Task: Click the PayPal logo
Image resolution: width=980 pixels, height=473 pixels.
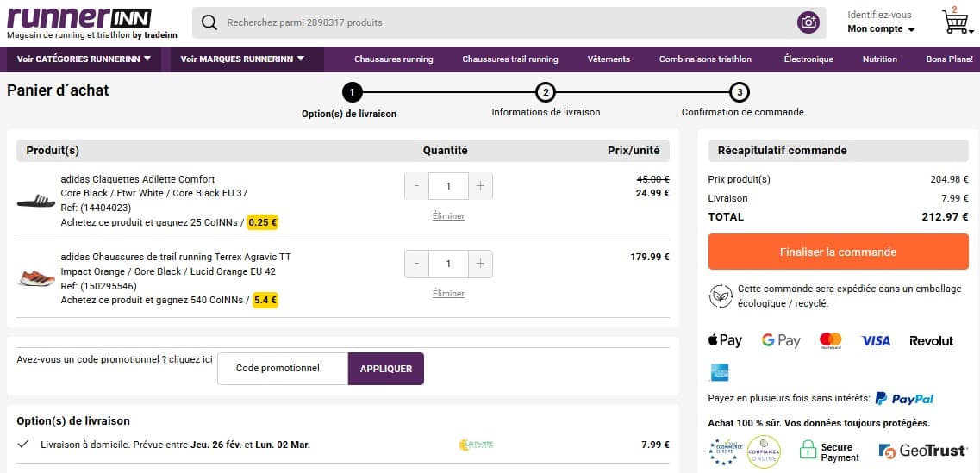Action: coord(904,398)
